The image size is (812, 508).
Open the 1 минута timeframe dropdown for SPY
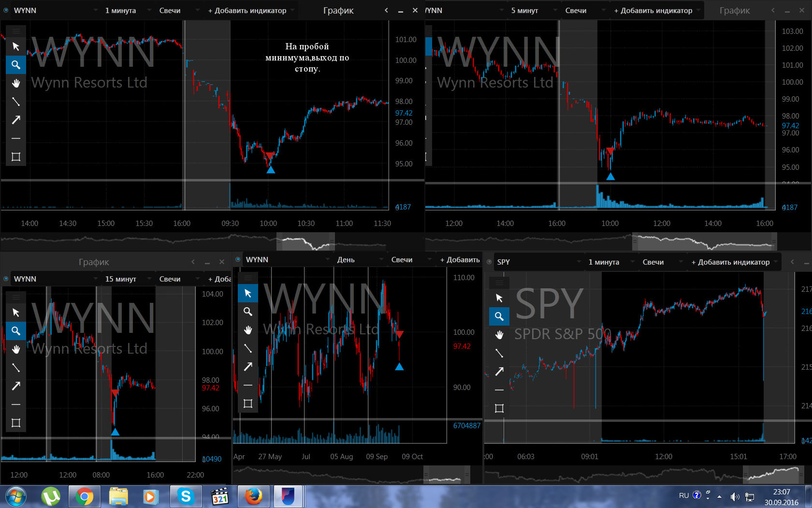coord(611,262)
